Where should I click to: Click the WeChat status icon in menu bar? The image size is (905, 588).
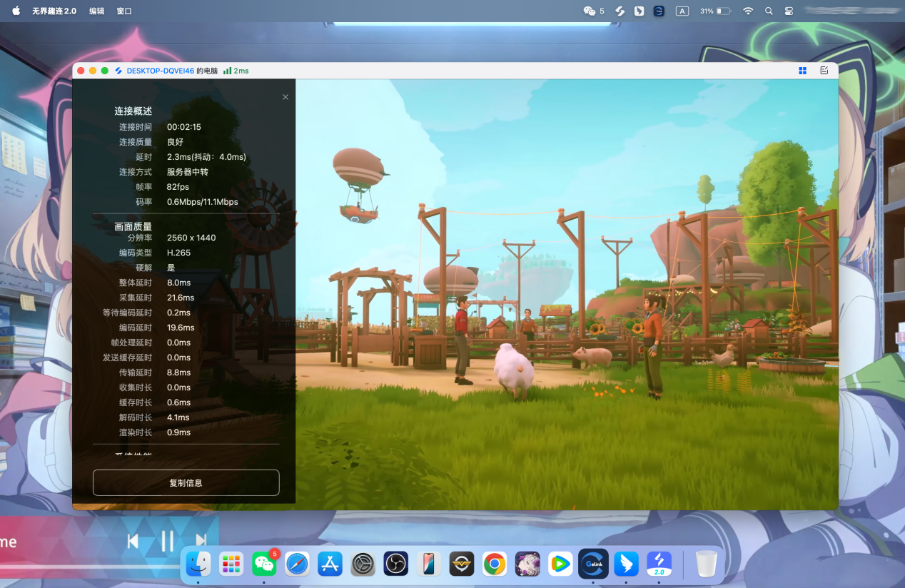point(589,11)
